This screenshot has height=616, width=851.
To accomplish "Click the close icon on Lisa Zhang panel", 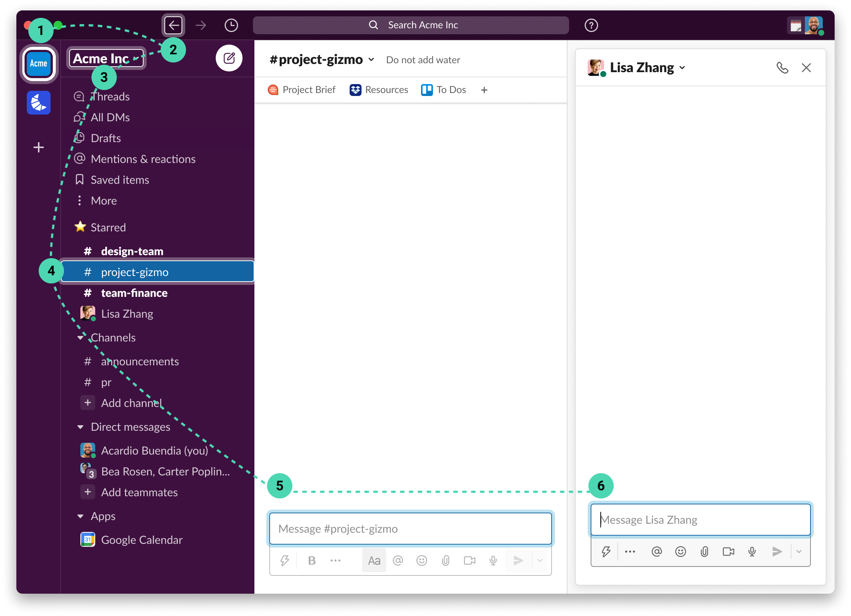I will [x=807, y=67].
